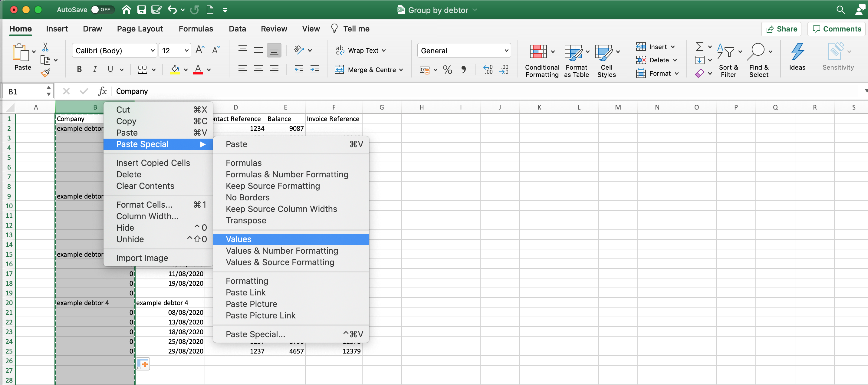Click the fx insert function icon
The width and height of the screenshot is (868, 385).
(x=102, y=91)
